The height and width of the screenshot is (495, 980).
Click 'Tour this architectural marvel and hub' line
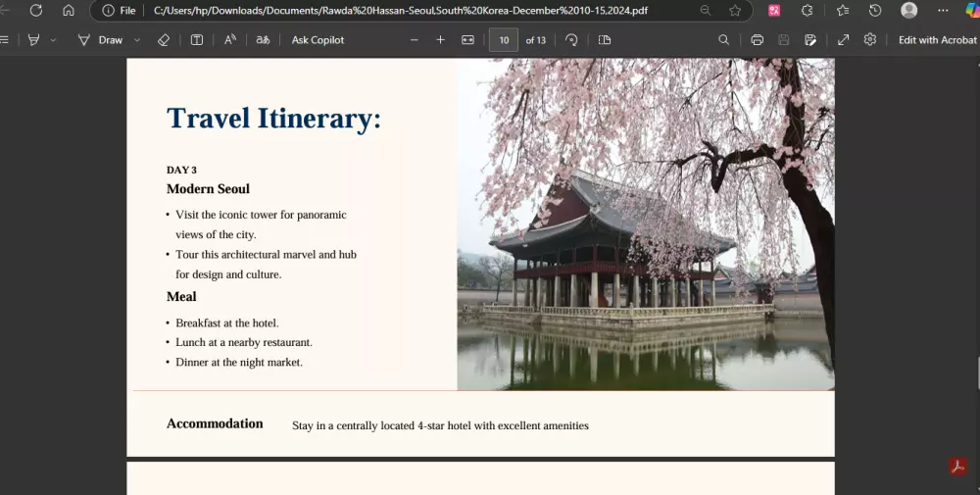[x=266, y=255]
